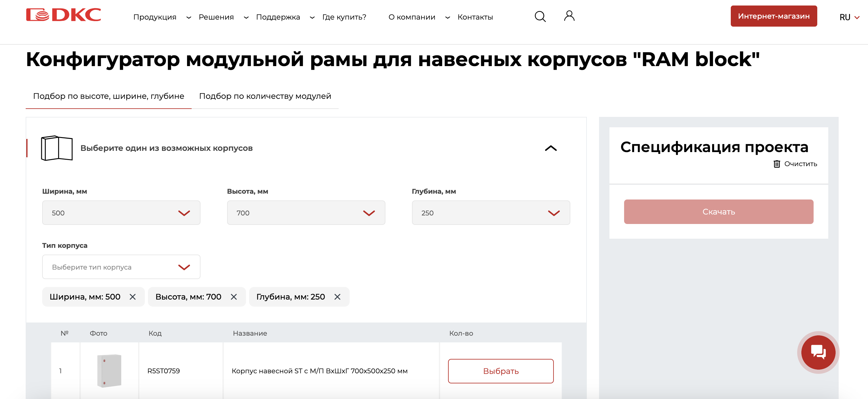The height and width of the screenshot is (399, 868).
Task: Expand the Продукция menu
Action: click(162, 17)
